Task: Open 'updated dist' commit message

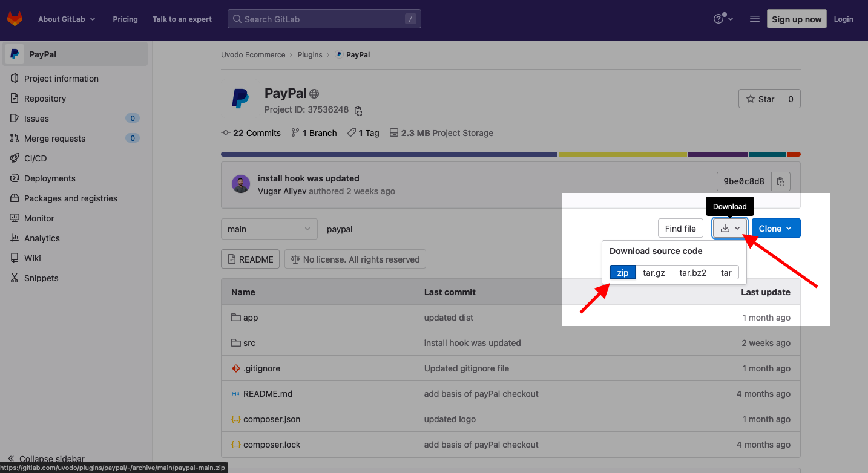Action: click(x=449, y=318)
